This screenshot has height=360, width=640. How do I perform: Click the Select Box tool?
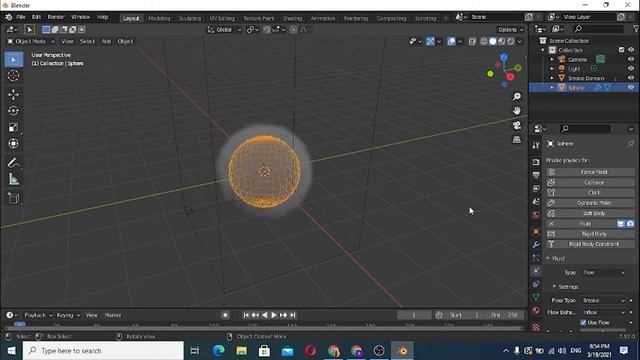tap(13, 60)
